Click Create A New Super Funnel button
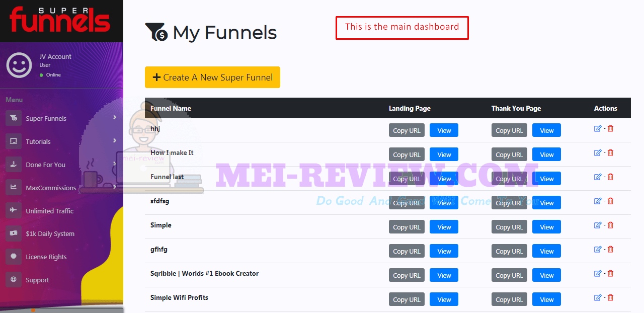The height and width of the screenshot is (313, 644). pos(212,77)
